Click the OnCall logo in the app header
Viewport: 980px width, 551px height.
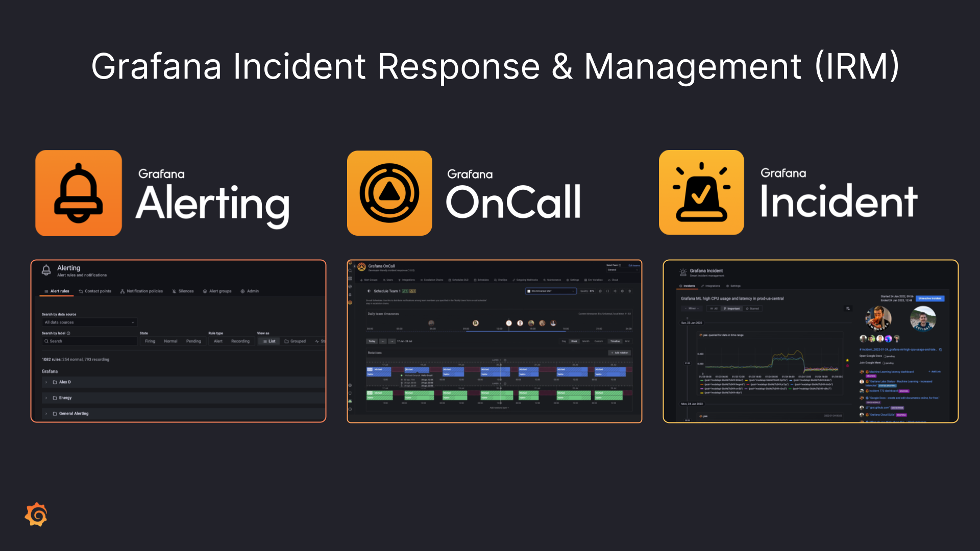[x=362, y=267]
